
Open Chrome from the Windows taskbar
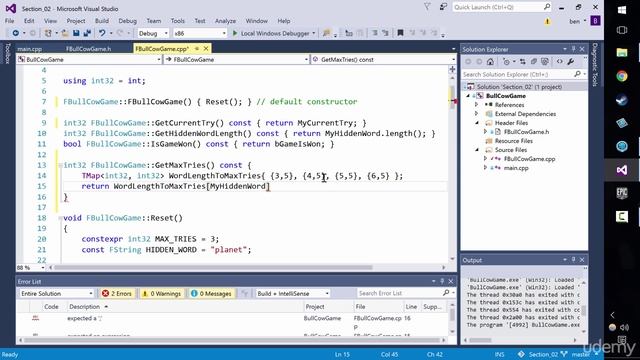[x=622, y=76]
